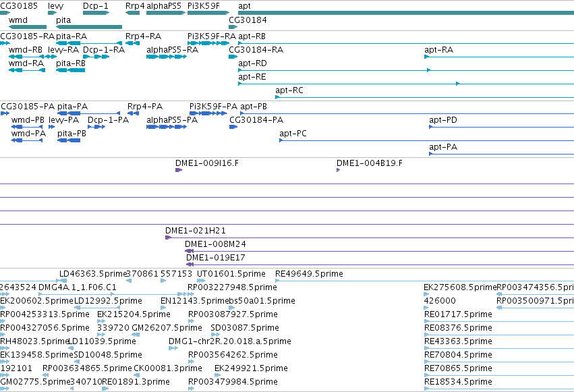
Task: Click the CG30185-PA protein label
Action: [28, 107]
